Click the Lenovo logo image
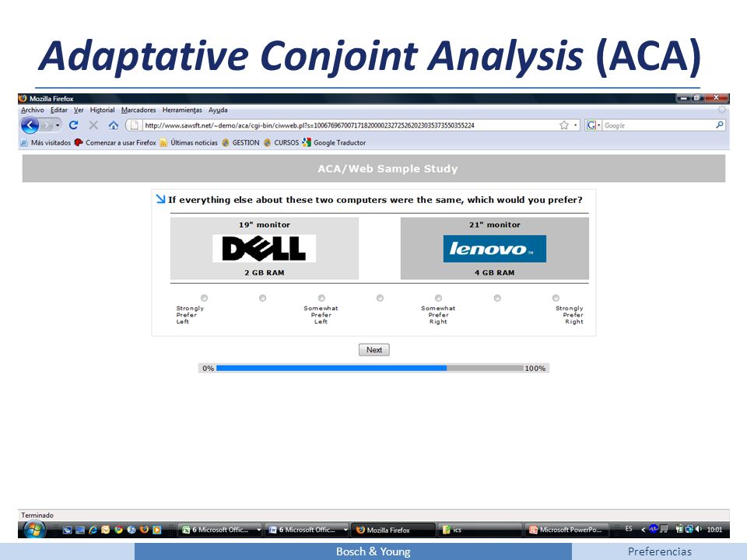The width and height of the screenshot is (747, 560). click(x=495, y=248)
